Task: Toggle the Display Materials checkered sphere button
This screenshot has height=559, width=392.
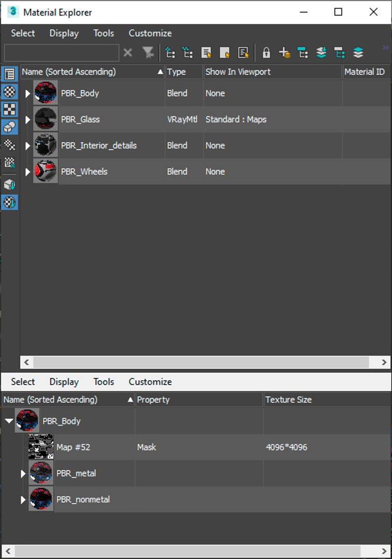Action: point(10,92)
